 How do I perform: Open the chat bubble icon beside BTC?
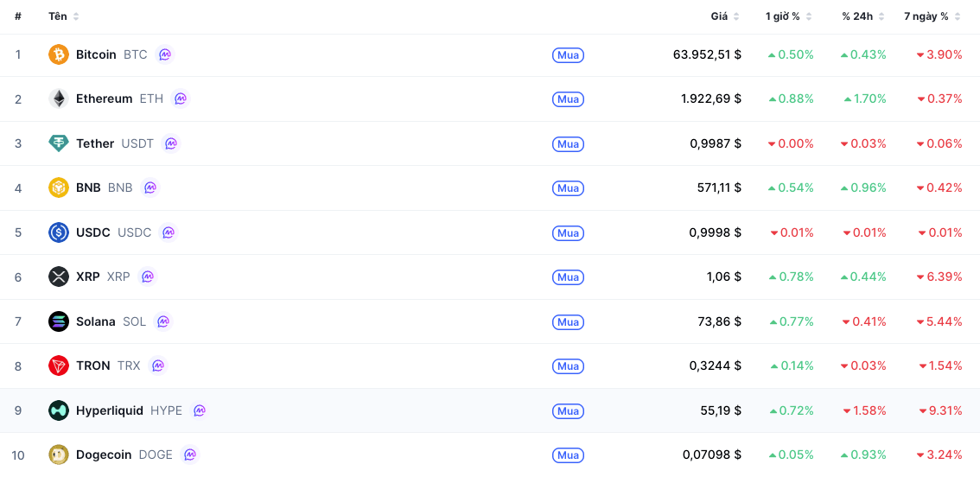click(x=164, y=54)
